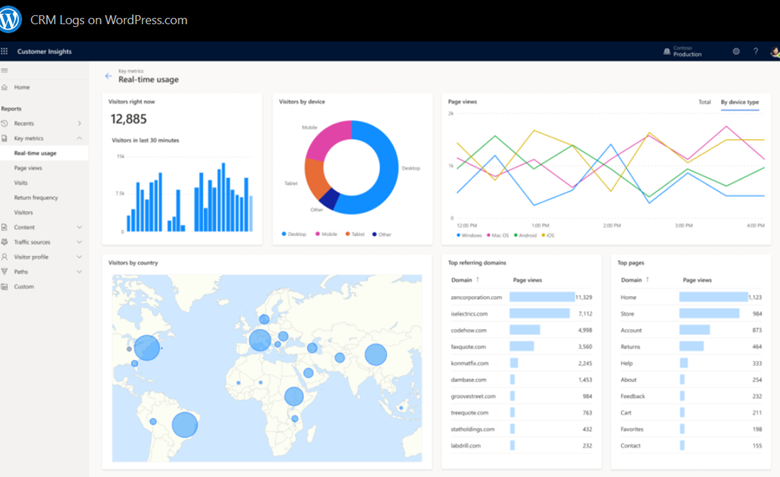Click the 12,885 visitors count

pyautogui.click(x=128, y=119)
